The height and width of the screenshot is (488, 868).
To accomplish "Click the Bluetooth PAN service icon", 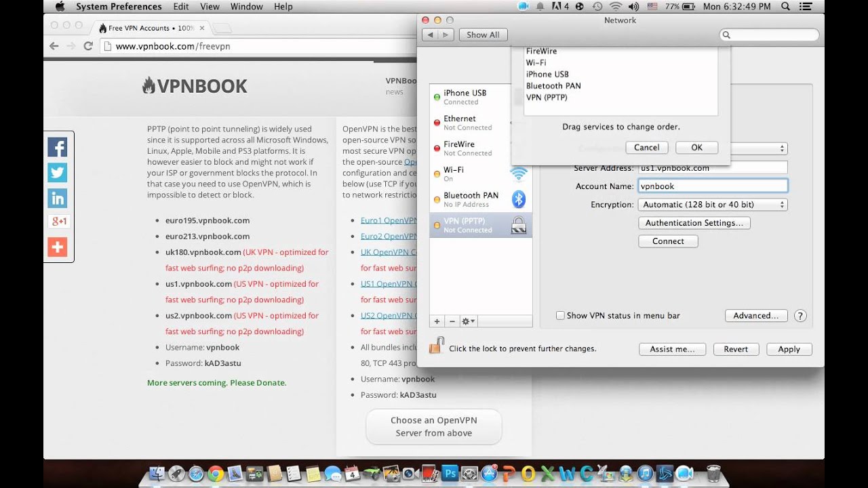I will coord(519,199).
